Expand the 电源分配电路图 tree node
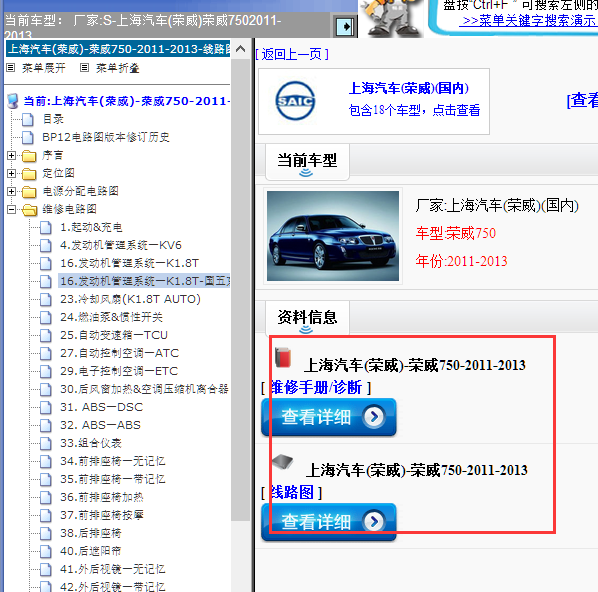Image resolution: width=598 pixels, height=592 pixels. pos(11,191)
